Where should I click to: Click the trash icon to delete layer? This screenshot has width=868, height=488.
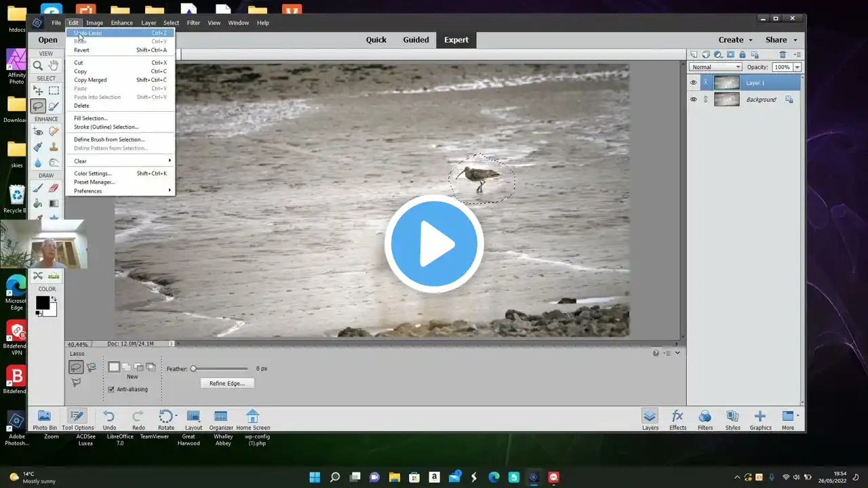(x=783, y=55)
